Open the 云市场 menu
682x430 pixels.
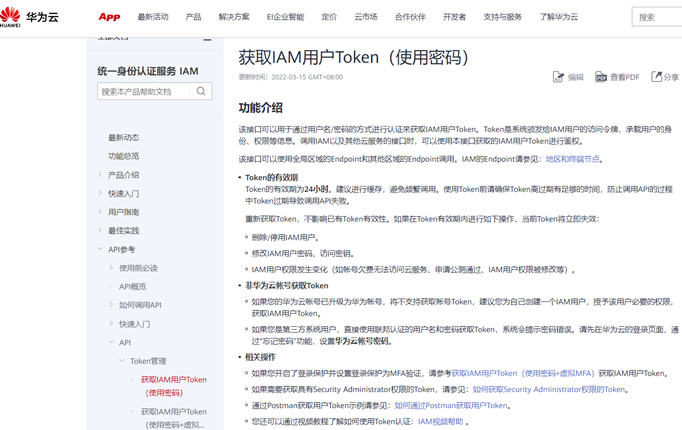click(366, 17)
